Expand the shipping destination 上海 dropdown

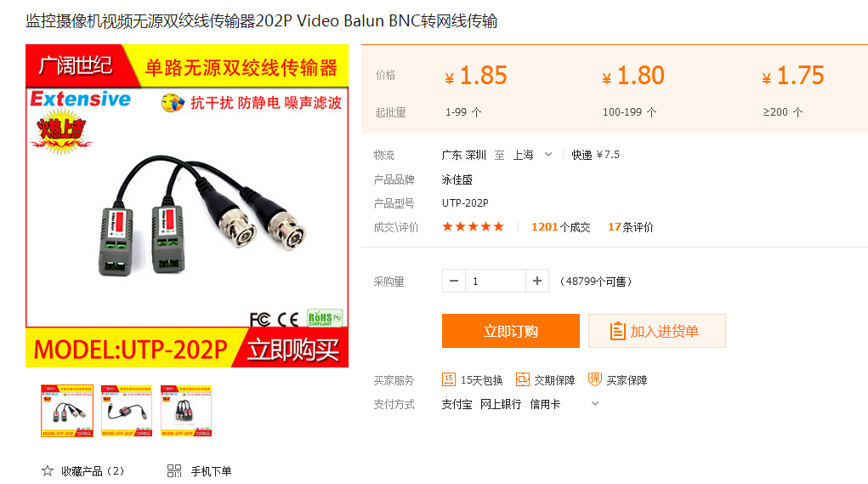(548, 155)
